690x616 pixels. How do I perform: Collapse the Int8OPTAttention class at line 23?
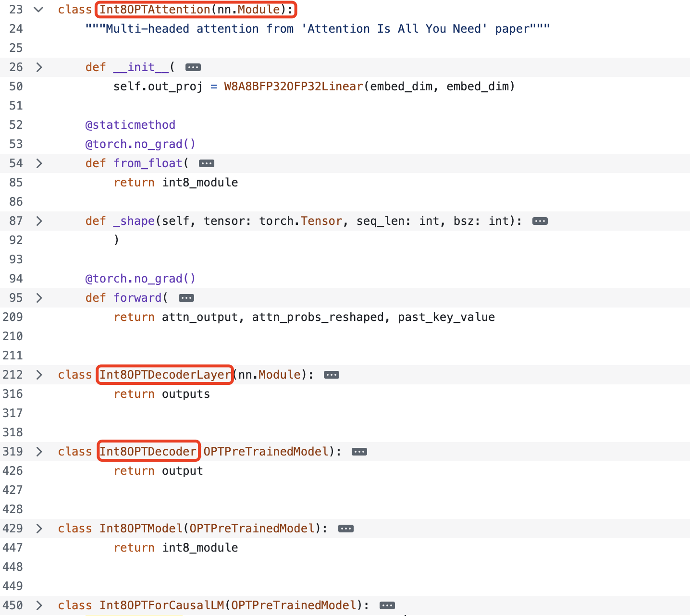pos(39,10)
